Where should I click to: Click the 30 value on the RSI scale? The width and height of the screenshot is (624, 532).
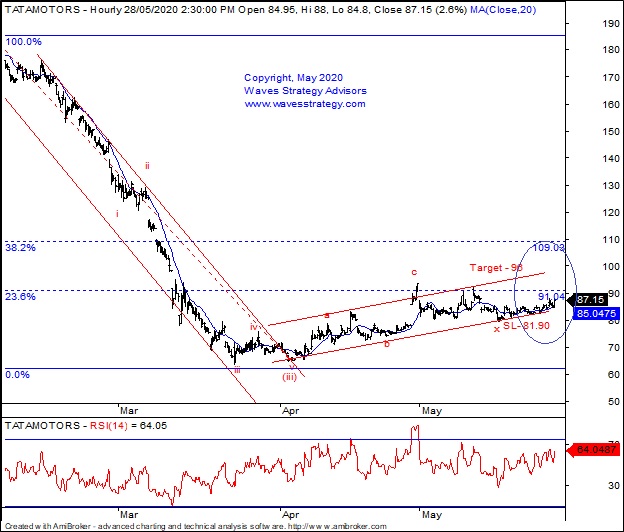point(614,485)
